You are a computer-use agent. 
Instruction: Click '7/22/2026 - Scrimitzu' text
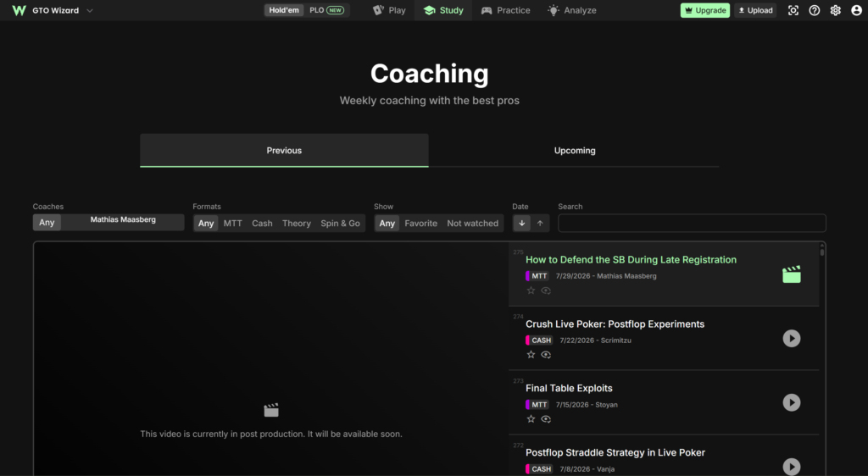(x=595, y=340)
